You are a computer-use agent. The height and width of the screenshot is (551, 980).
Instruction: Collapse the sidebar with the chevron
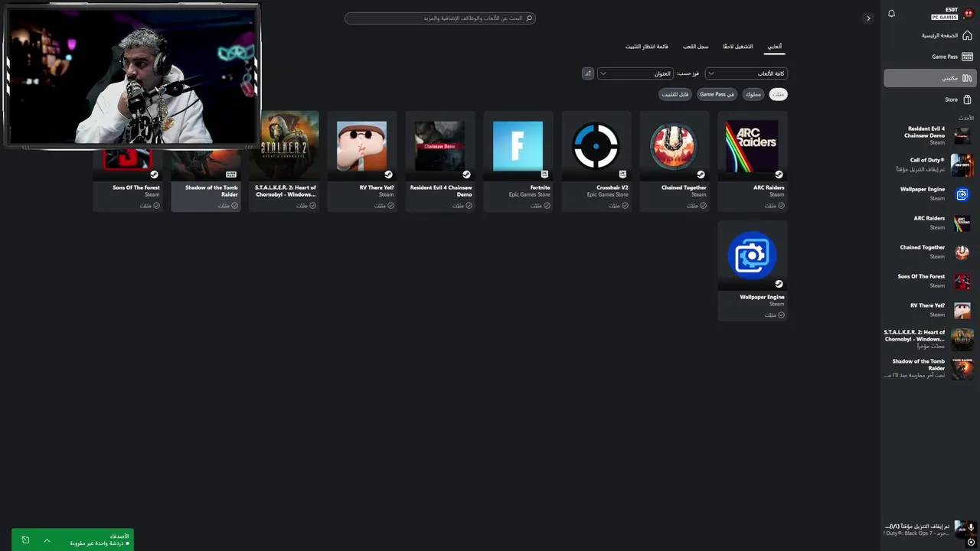pyautogui.click(x=868, y=18)
